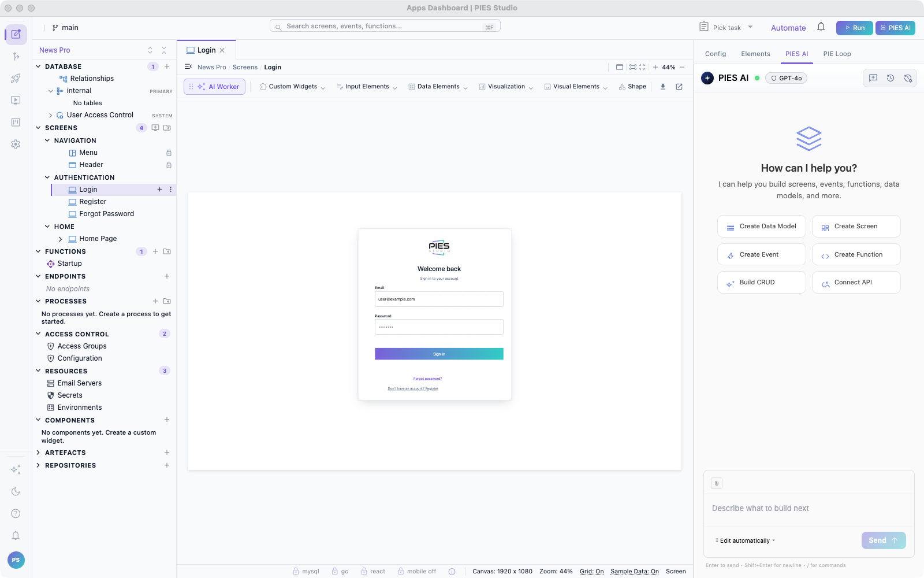The height and width of the screenshot is (578, 924).
Task: Click the fit-to-screen canvas icon
Action: (633, 67)
